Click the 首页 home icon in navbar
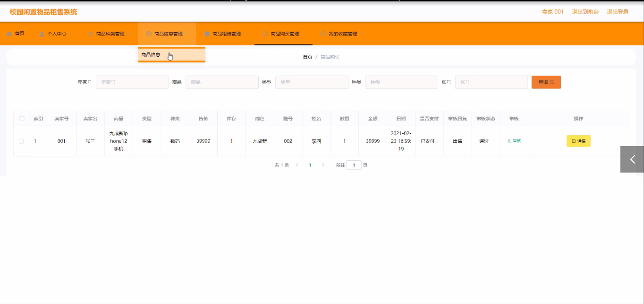The height and width of the screenshot is (304, 644). point(9,34)
